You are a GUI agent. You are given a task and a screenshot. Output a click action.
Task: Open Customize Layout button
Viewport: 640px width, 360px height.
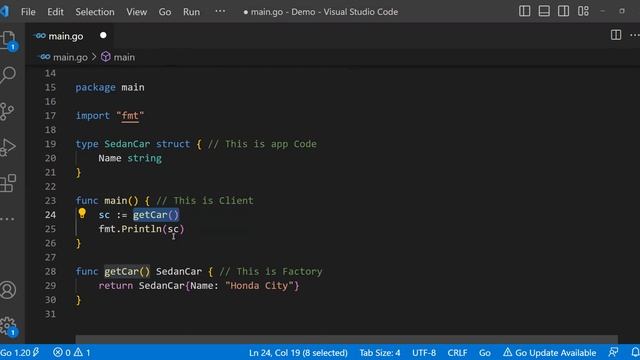point(583,11)
